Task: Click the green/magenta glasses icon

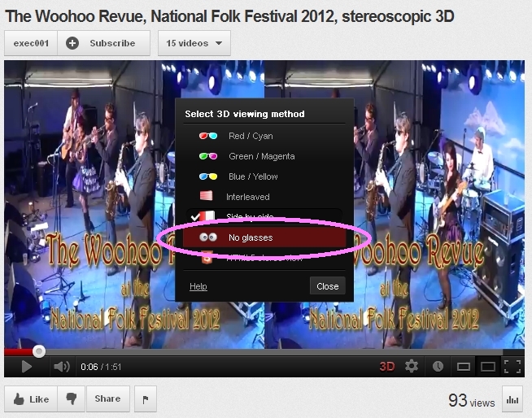Action: (x=208, y=156)
